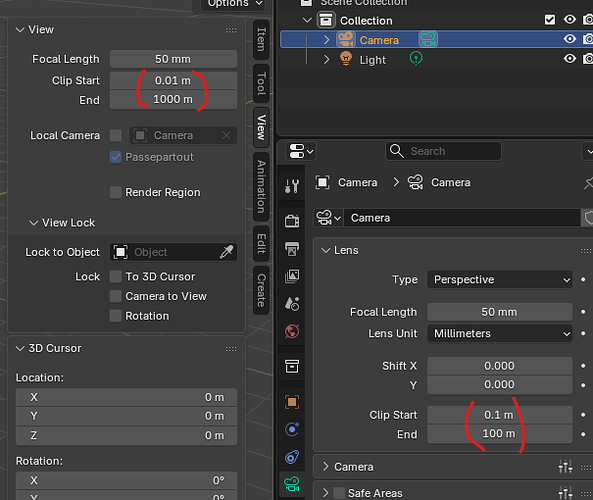Open the Render properties tab icon
593x500 pixels.
pos(292,221)
